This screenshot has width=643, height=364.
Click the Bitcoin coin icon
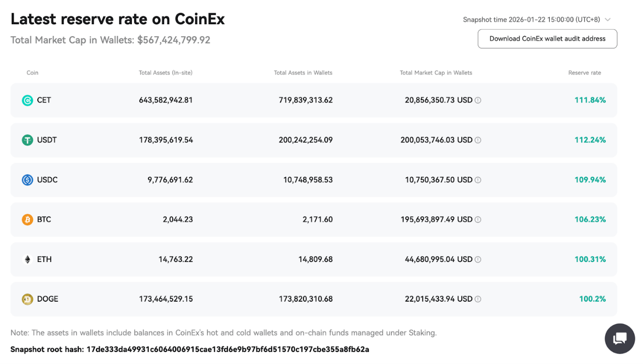click(27, 219)
